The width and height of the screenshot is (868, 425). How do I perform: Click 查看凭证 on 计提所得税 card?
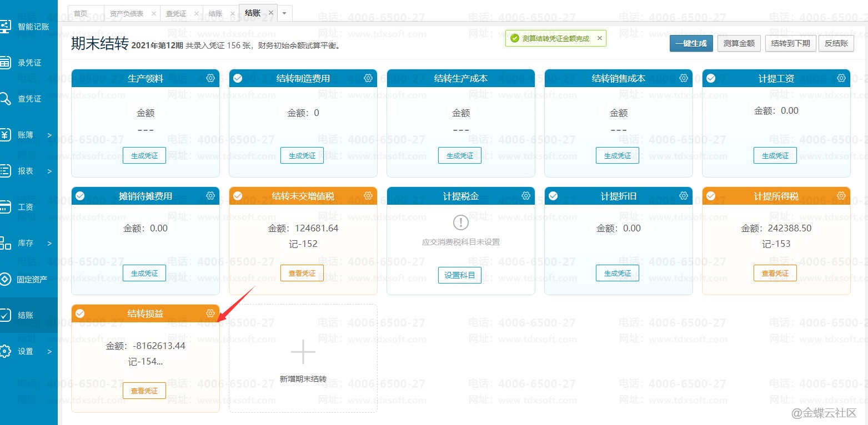click(x=775, y=273)
